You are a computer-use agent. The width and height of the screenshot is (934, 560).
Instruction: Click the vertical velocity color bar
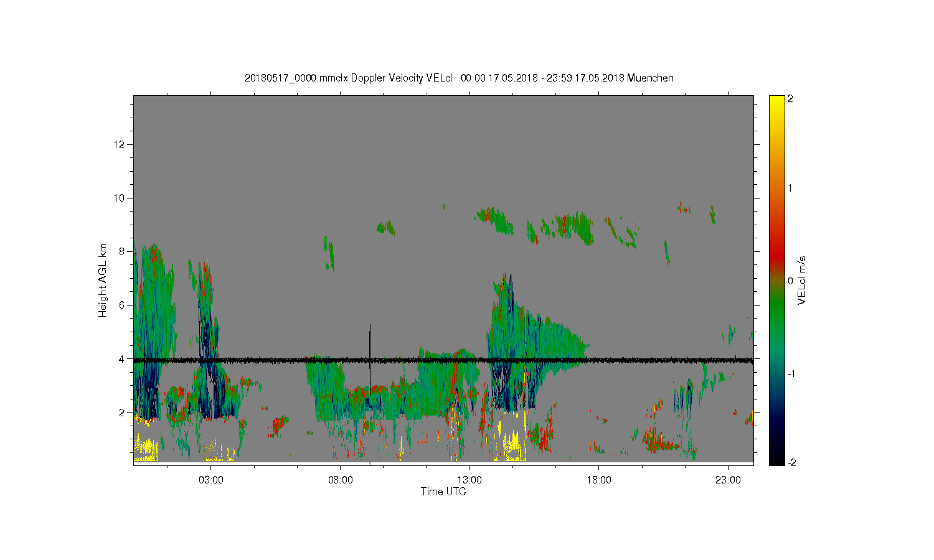[x=776, y=280]
